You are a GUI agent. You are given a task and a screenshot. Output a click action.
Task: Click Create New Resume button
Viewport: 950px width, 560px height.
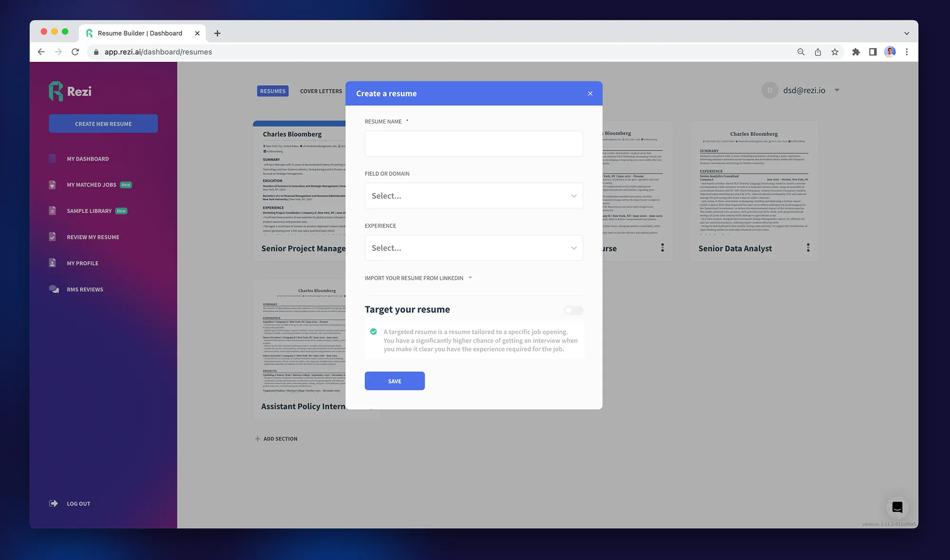103,123
